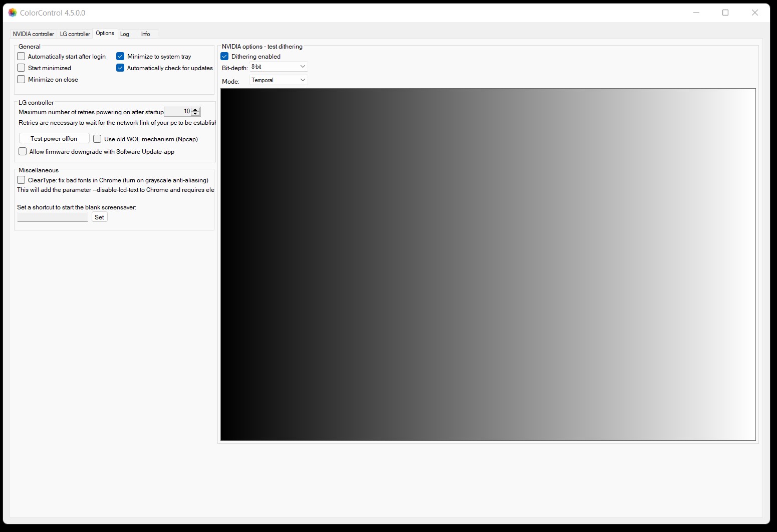
Task: Open the Info tab
Action: coord(145,34)
